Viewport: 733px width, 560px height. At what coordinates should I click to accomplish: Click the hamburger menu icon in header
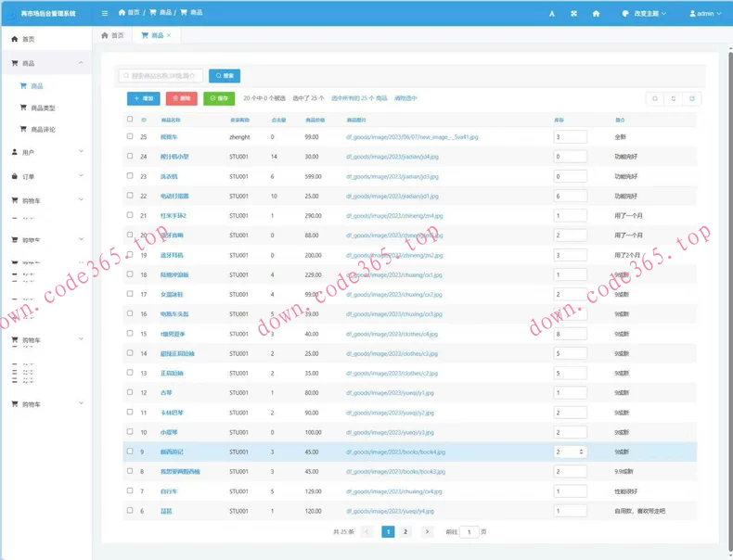pyautogui.click(x=105, y=13)
